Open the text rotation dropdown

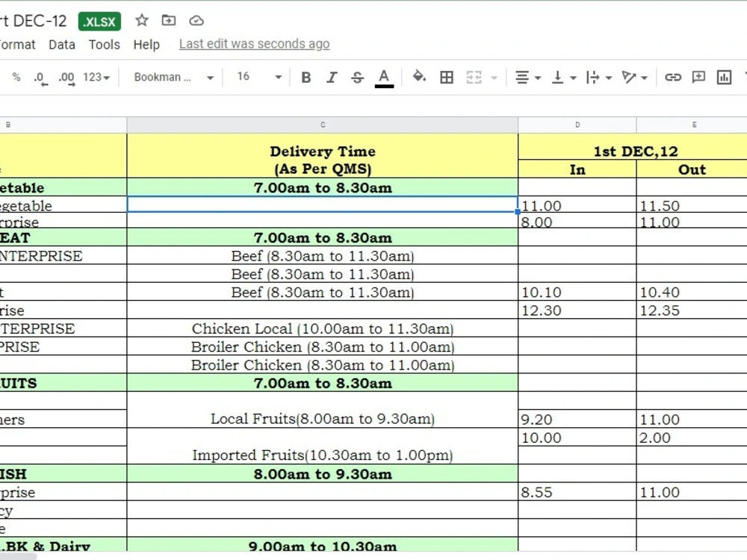pos(634,77)
